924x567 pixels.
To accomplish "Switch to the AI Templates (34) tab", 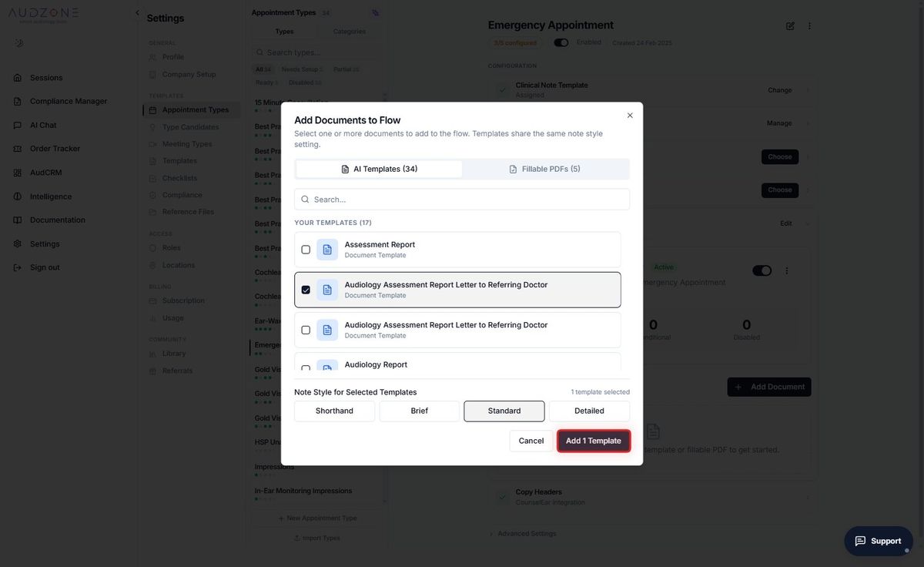I will [380, 169].
